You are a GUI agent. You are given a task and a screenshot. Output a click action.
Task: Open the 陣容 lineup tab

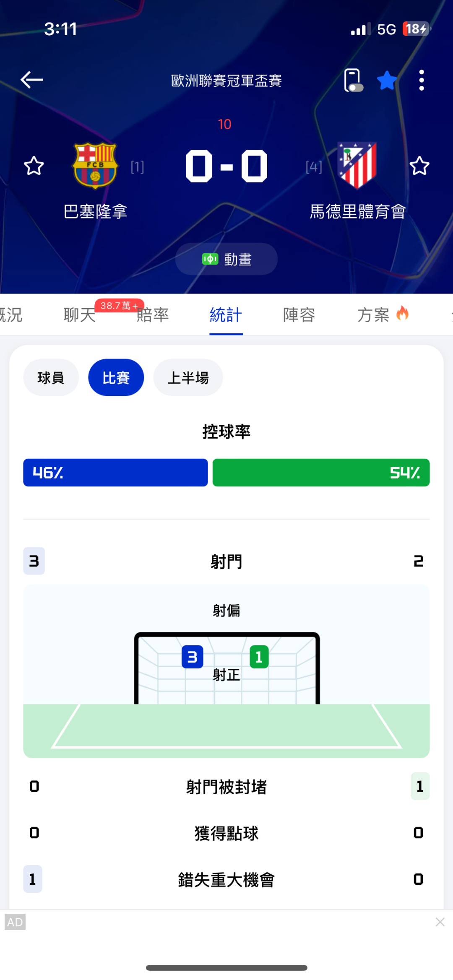point(299,315)
